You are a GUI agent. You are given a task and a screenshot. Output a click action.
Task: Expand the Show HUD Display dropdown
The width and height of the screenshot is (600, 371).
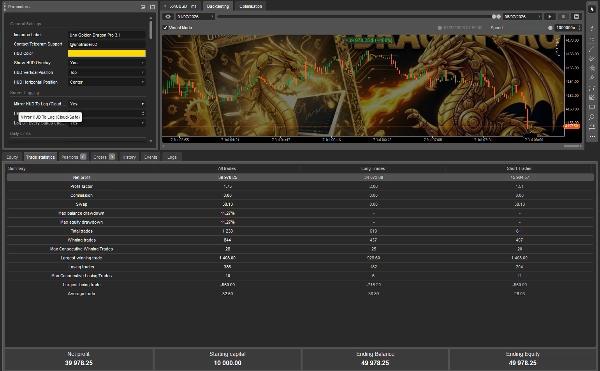tap(107, 63)
